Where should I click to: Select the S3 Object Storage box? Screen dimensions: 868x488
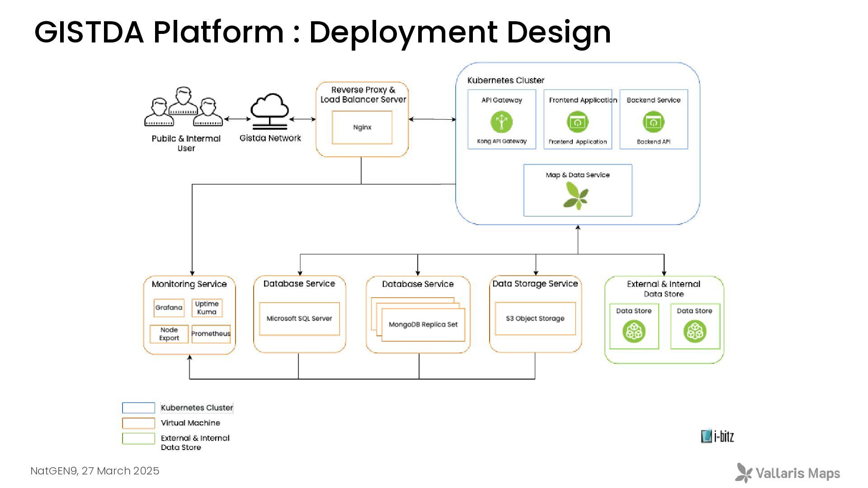click(x=535, y=319)
